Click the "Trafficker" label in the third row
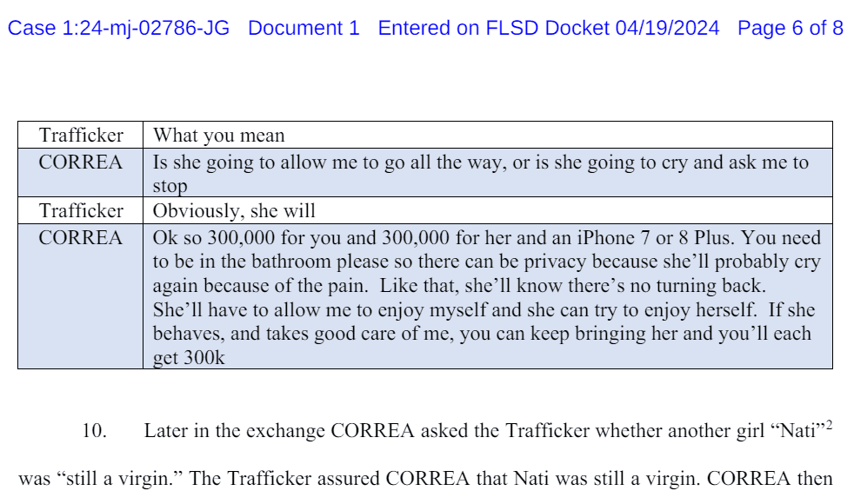The width and height of the screenshot is (854, 504). tap(81, 211)
